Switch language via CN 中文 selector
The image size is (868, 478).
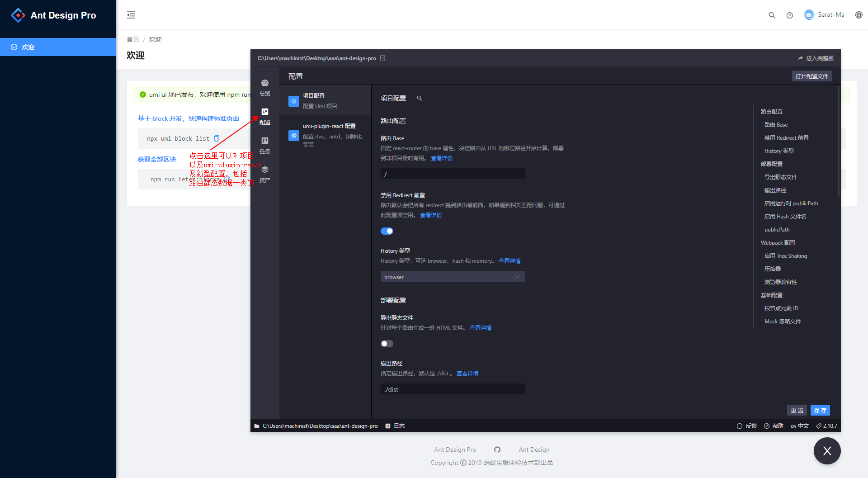pyautogui.click(x=800, y=426)
